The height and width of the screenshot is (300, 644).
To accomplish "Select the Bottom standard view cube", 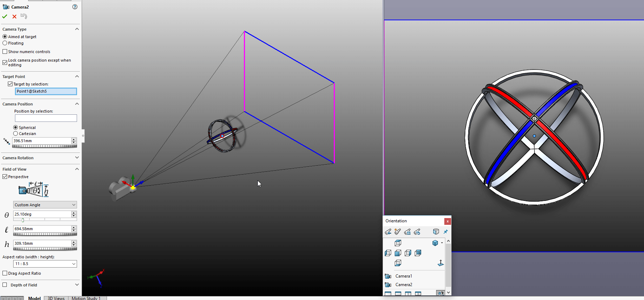I will (398, 263).
